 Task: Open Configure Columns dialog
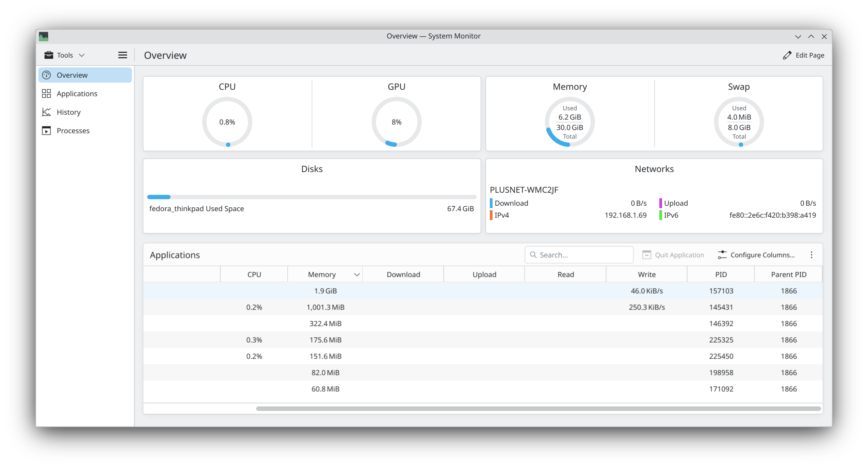tap(756, 255)
